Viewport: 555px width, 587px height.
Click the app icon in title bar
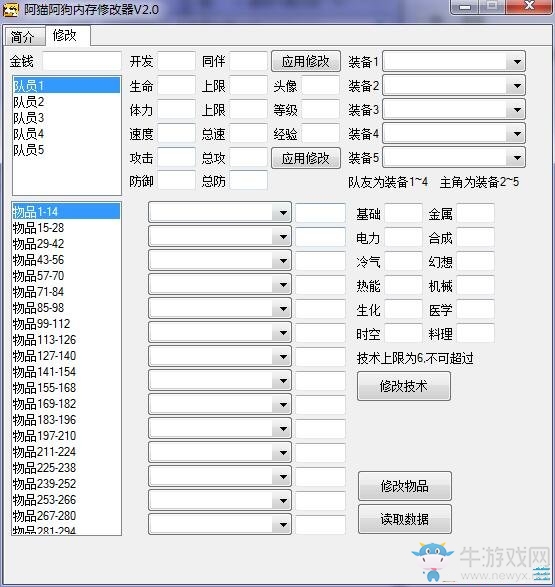point(10,10)
